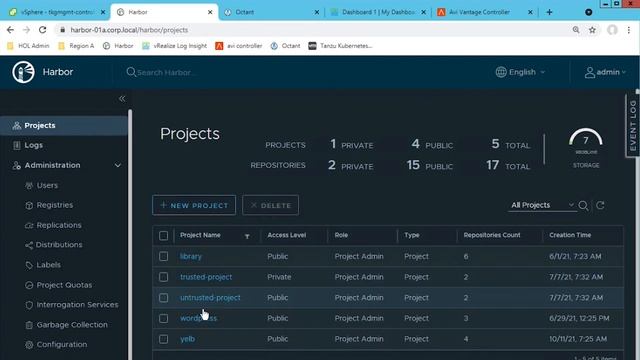This screenshot has height=360, width=640.
Task: Open the Users menu item
Action: (x=47, y=185)
